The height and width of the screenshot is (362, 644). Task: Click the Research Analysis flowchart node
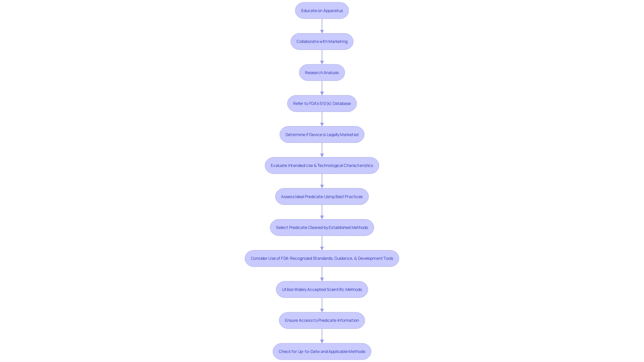click(x=322, y=72)
